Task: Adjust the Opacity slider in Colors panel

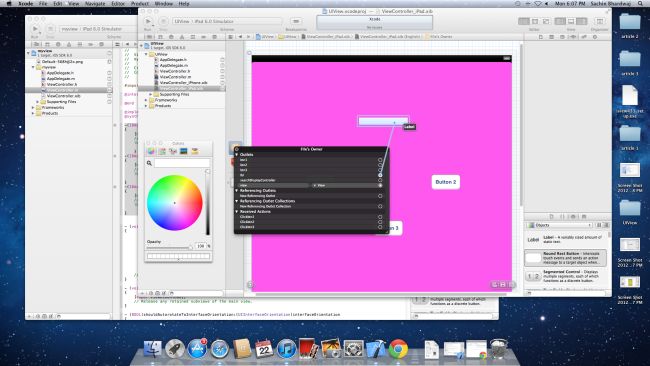Action: (x=170, y=247)
